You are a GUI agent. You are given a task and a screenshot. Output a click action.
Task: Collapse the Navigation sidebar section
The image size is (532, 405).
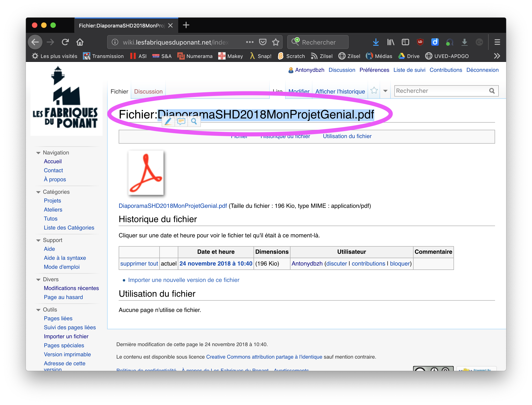(38, 153)
